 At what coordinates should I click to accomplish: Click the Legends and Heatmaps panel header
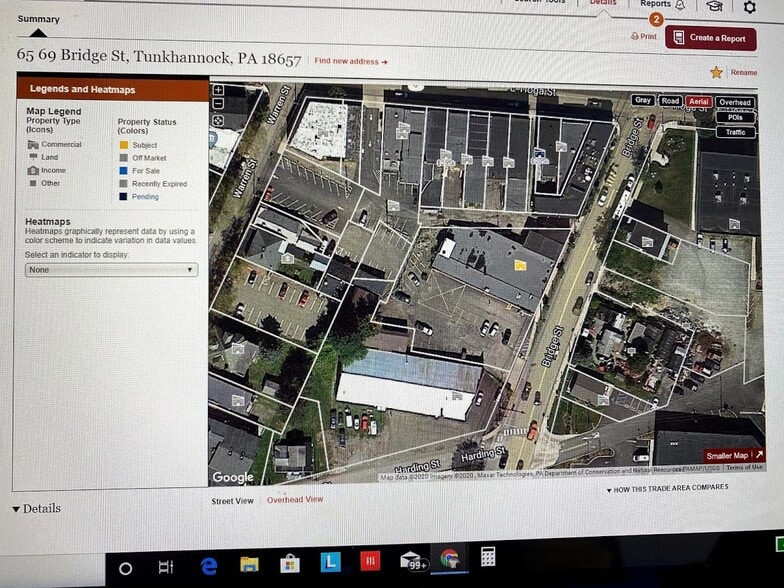(112, 89)
